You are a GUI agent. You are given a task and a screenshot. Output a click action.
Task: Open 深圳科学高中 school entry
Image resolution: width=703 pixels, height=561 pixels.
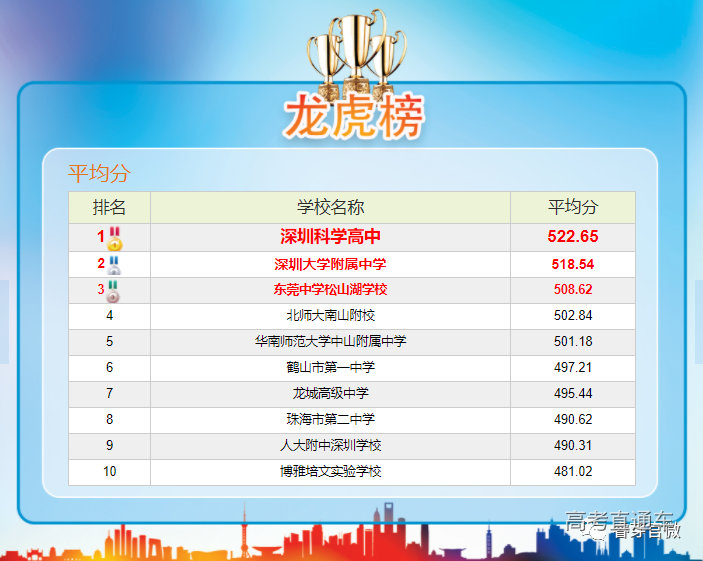330,237
